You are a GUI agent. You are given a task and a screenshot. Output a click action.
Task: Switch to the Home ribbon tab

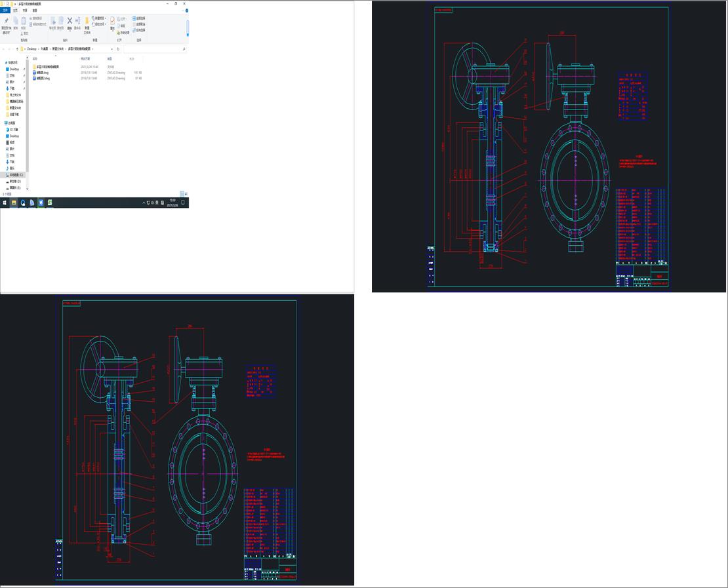pos(15,10)
